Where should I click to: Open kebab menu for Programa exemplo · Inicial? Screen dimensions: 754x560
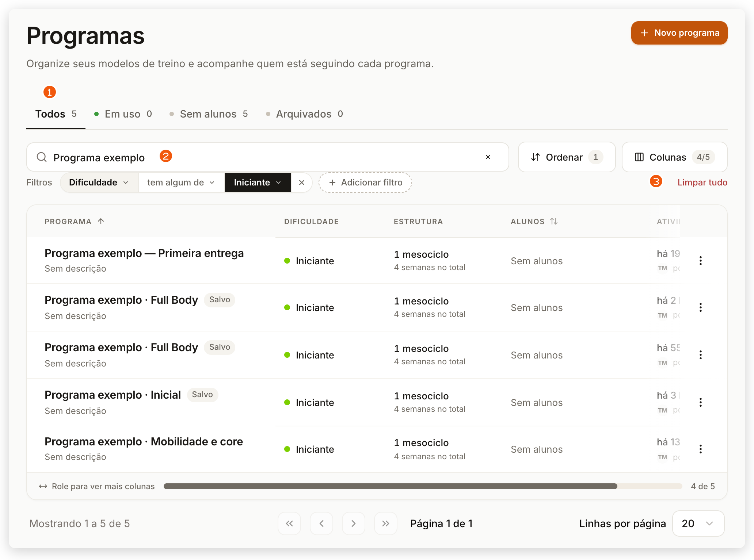700,402
